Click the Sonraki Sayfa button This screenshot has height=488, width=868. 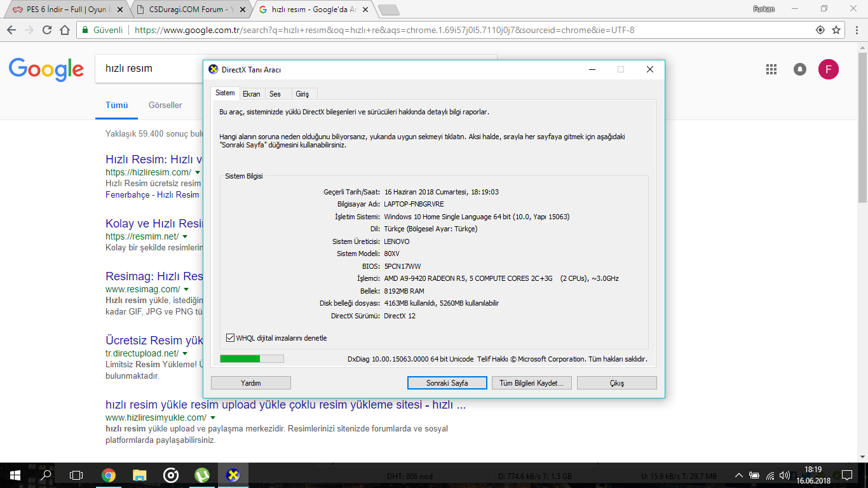pyautogui.click(x=447, y=383)
